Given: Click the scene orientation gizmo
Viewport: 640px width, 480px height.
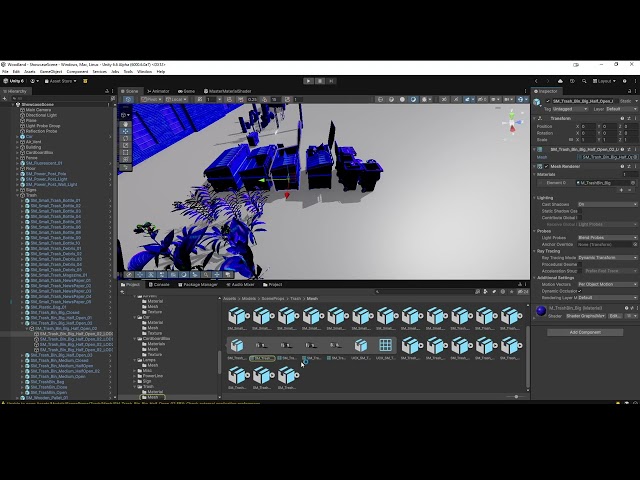Looking at the screenshot, I should [512, 121].
